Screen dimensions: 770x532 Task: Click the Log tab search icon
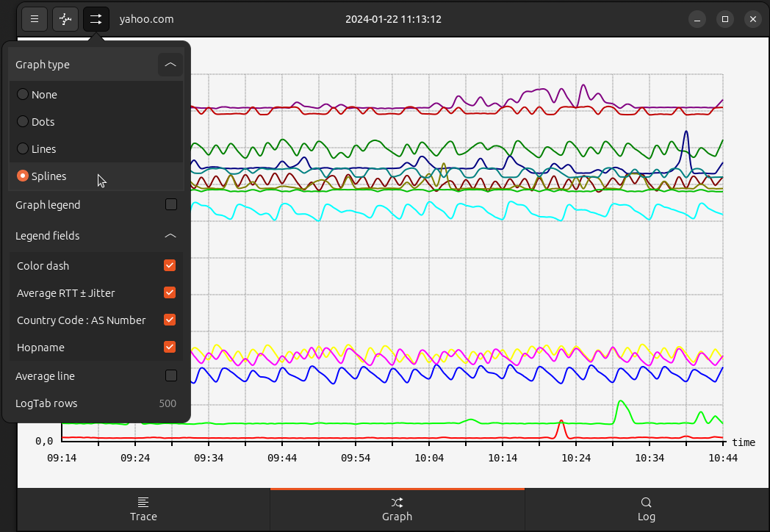pyautogui.click(x=647, y=503)
